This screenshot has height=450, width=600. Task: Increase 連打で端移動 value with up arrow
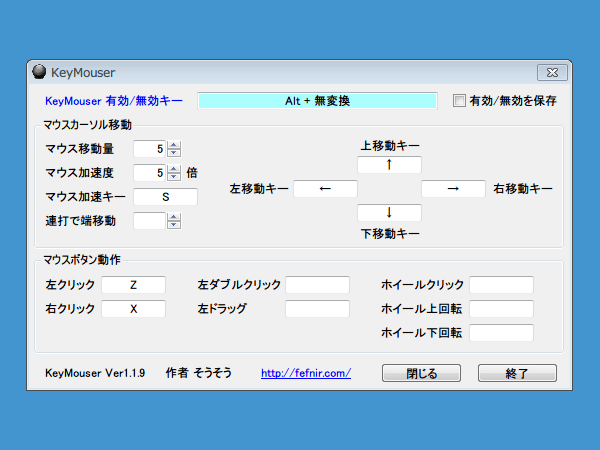click(174, 217)
